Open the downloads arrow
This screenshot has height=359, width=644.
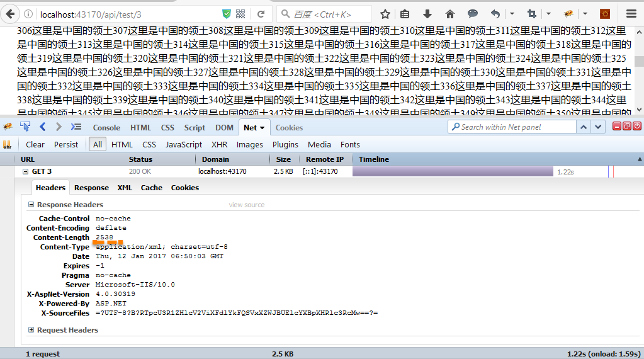427,14
